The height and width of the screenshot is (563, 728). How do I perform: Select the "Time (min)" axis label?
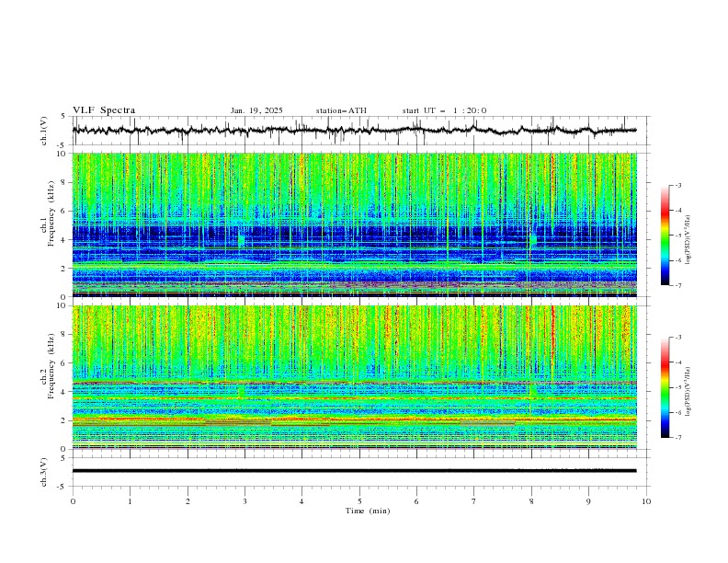coord(368,511)
